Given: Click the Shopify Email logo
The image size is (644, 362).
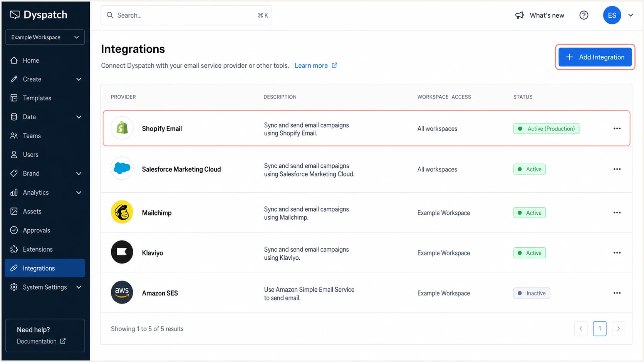Looking at the screenshot, I should point(122,128).
